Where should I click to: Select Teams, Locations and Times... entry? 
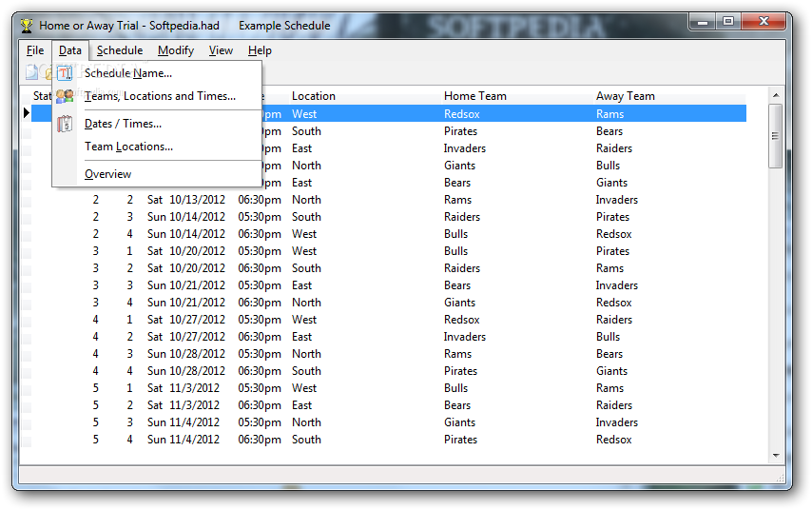click(x=158, y=96)
